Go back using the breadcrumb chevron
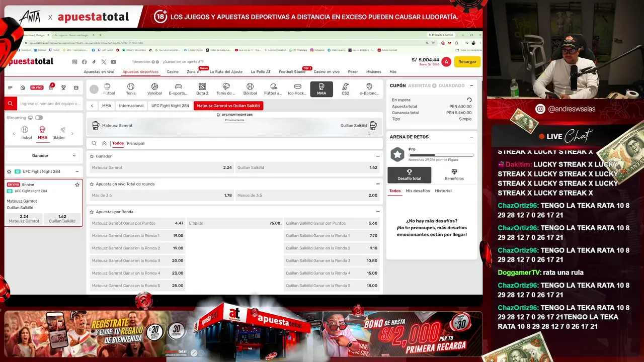644x362 pixels. pos(92,106)
